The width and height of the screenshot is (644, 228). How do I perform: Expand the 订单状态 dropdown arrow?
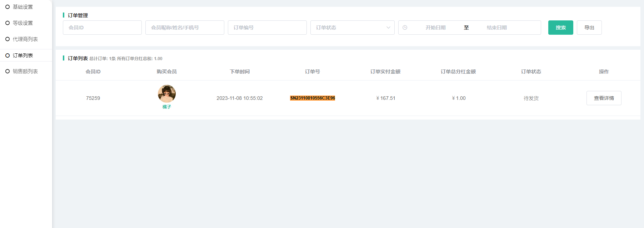click(388, 28)
